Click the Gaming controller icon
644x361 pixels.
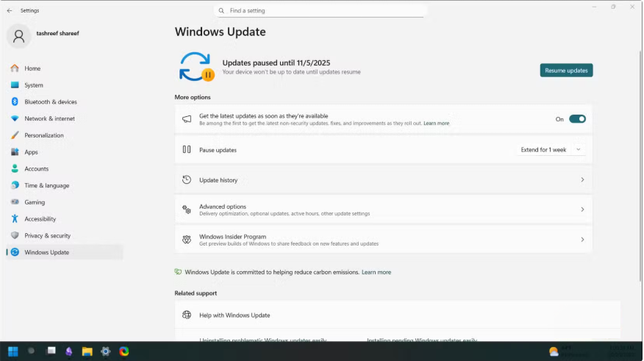(15, 202)
